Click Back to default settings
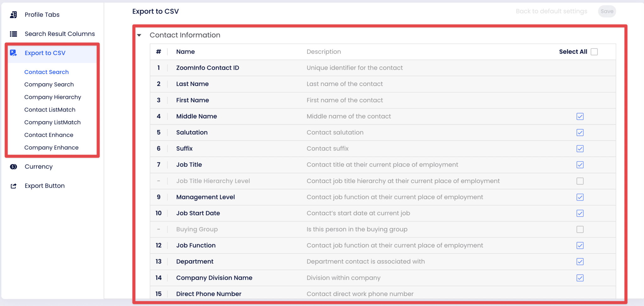 coord(551,11)
